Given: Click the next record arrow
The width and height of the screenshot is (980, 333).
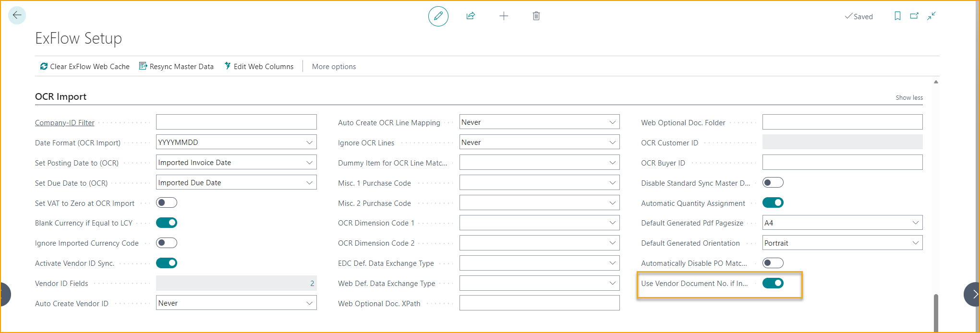Looking at the screenshot, I should [x=972, y=294].
